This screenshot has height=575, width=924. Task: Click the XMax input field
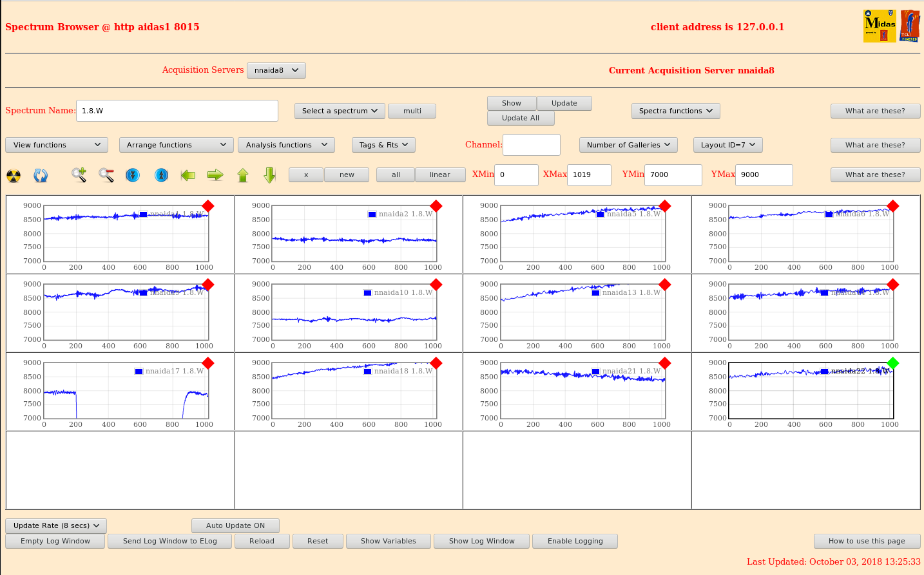click(x=589, y=174)
